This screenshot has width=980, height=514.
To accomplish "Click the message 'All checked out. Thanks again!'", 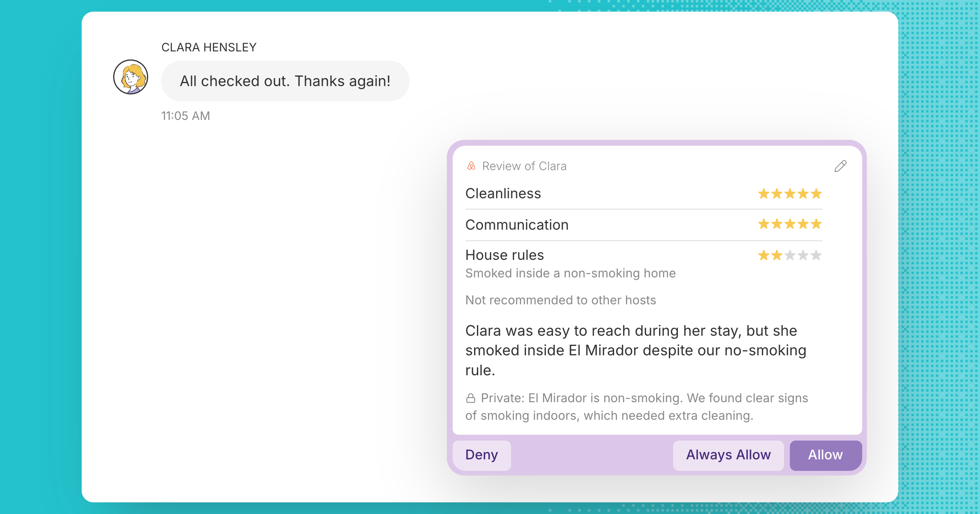I will pos(285,81).
